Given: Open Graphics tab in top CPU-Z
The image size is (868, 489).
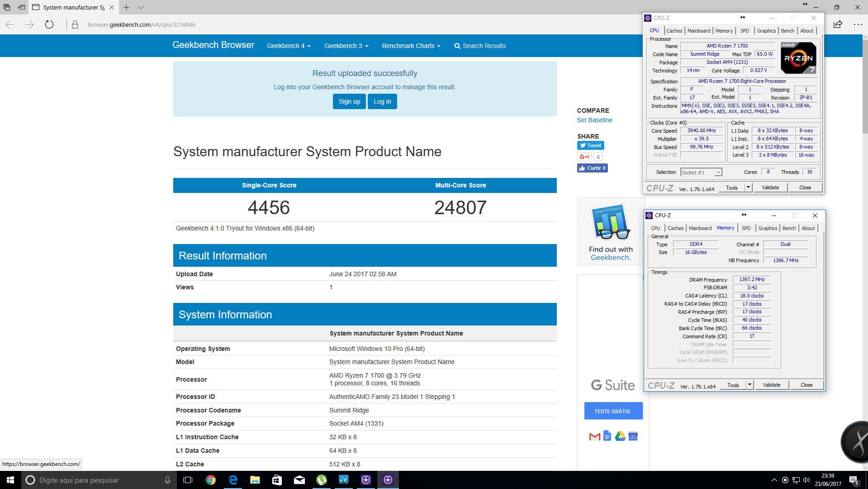Looking at the screenshot, I should 767,31.
